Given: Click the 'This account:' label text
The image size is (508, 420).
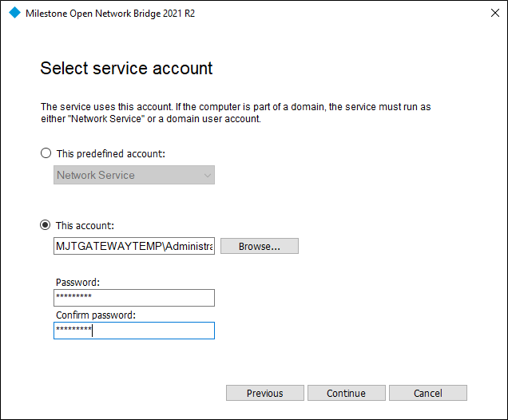Looking at the screenshot, I should (85, 226).
